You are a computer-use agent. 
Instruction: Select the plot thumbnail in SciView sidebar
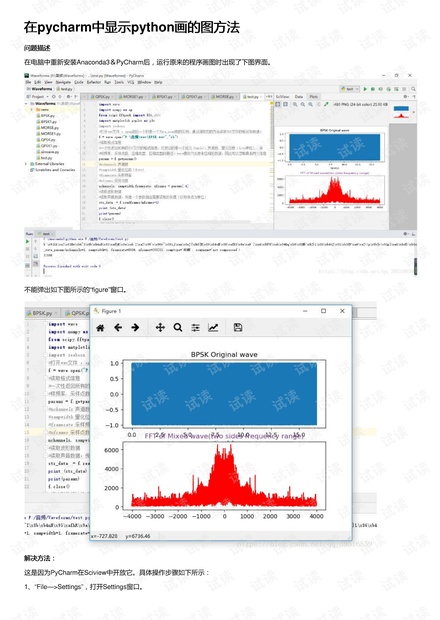[x=401, y=112]
